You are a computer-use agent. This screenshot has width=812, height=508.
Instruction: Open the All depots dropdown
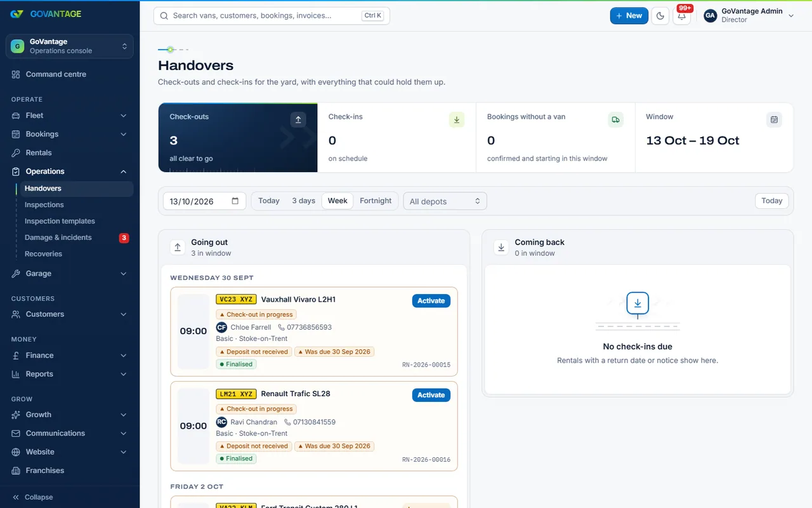pyautogui.click(x=445, y=201)
